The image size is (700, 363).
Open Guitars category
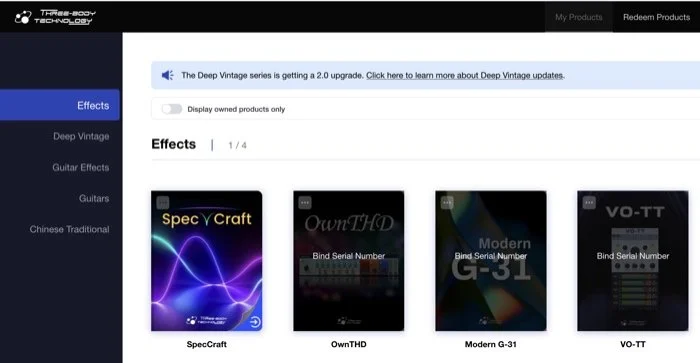point(94,198)
